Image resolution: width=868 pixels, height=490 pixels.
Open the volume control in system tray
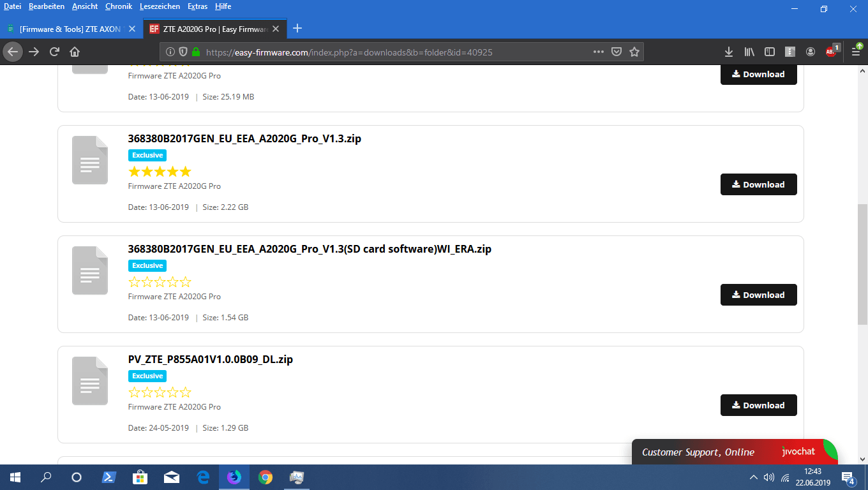[x=769, y=477]
